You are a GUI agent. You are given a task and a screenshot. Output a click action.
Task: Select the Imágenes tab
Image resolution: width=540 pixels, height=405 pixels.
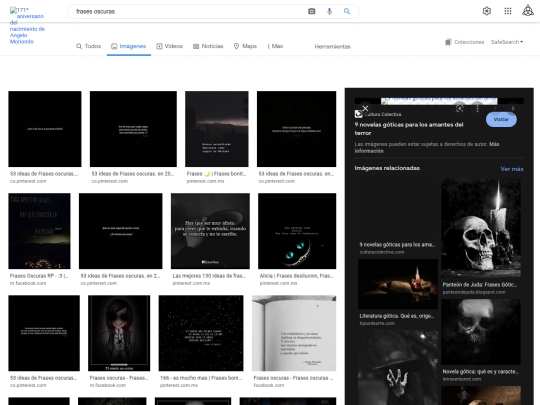[x=128, y=46]
